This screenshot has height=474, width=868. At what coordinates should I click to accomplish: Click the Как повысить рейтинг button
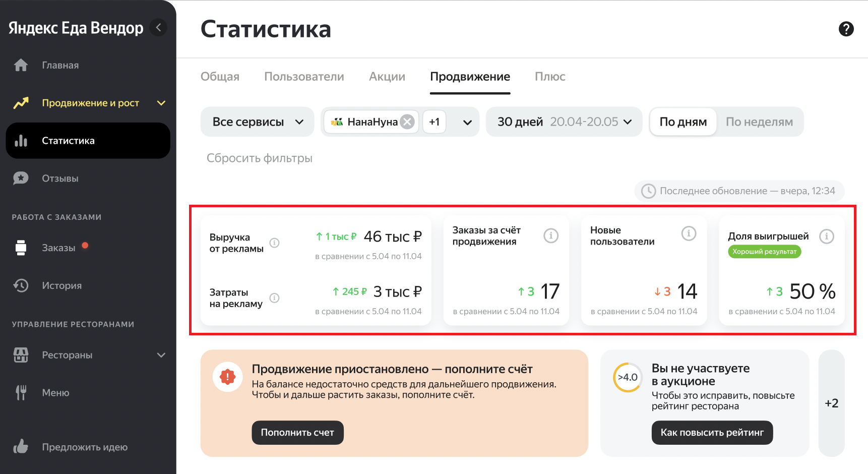coord(712,433)
